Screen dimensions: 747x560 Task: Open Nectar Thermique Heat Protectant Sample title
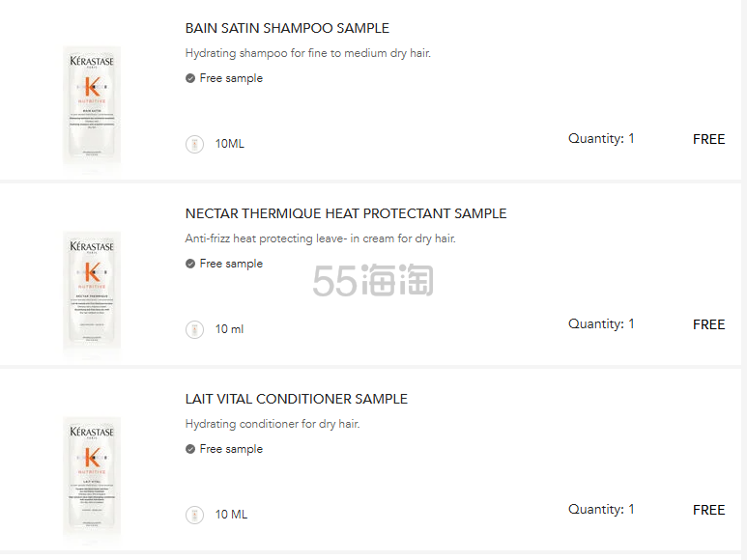pyautogui.click(x=345, y=213)
